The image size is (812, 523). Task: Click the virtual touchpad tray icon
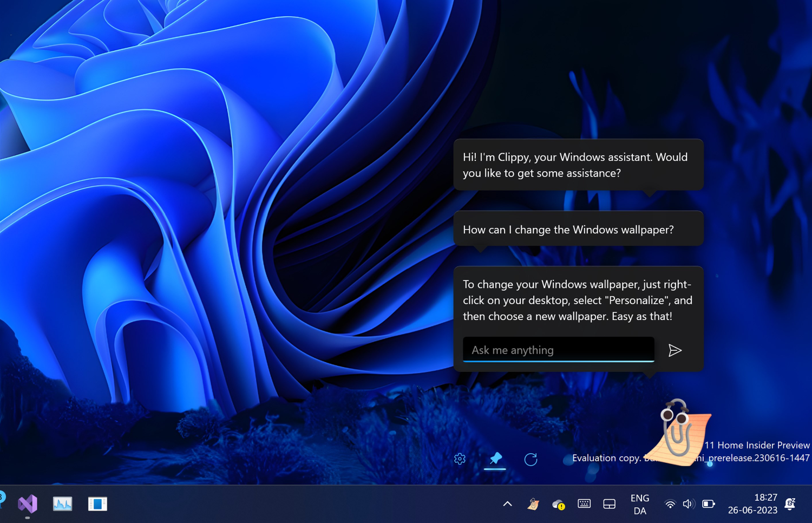pyautogui.click(x=609, y=504)
